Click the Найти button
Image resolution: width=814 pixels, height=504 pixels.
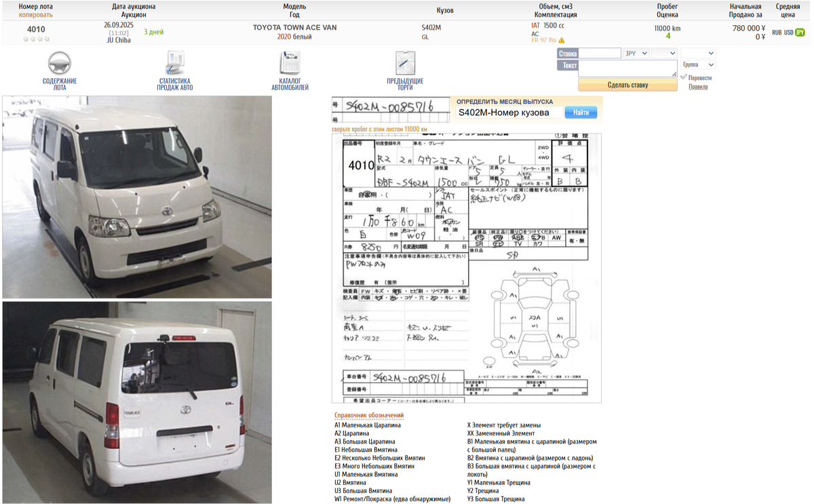click(581, 113)
